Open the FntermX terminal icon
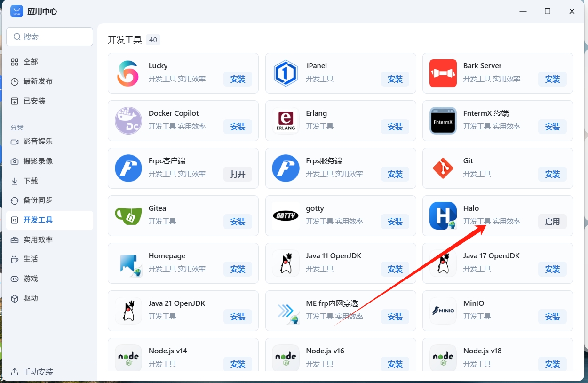Viewport: 588px width, 383px height. pyautogui.click(x=443, y=121)
